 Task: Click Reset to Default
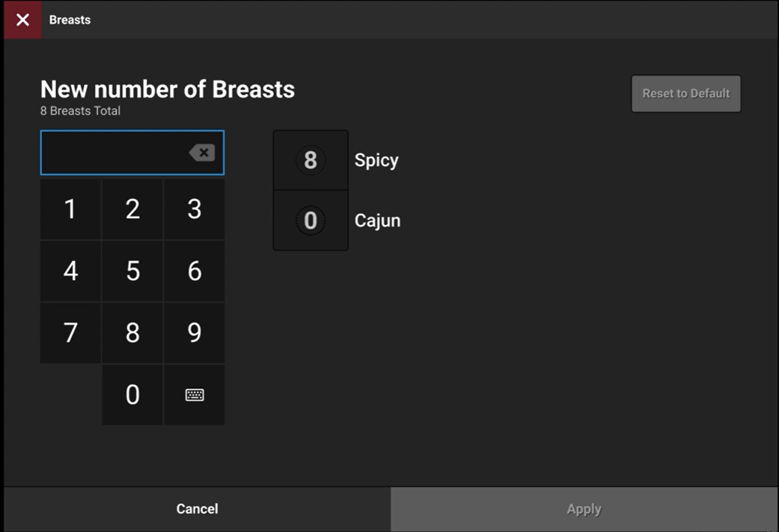point(686,93)
